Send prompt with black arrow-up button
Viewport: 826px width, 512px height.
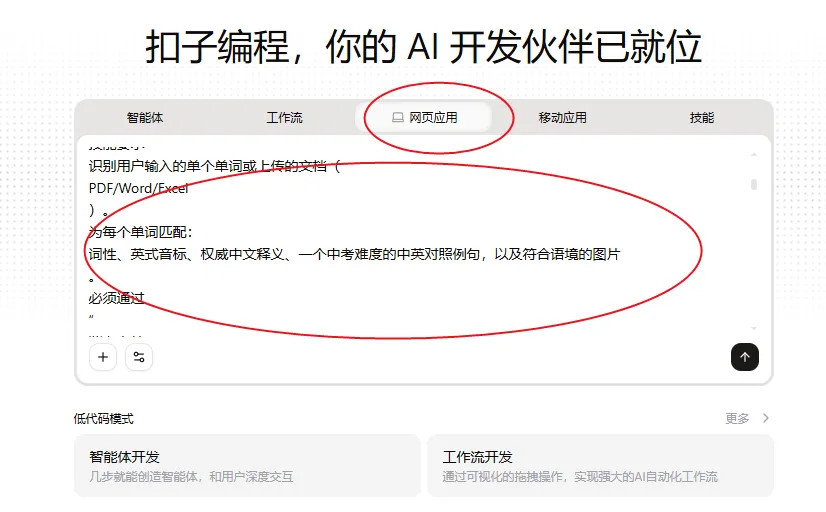(x=745, y=357)
